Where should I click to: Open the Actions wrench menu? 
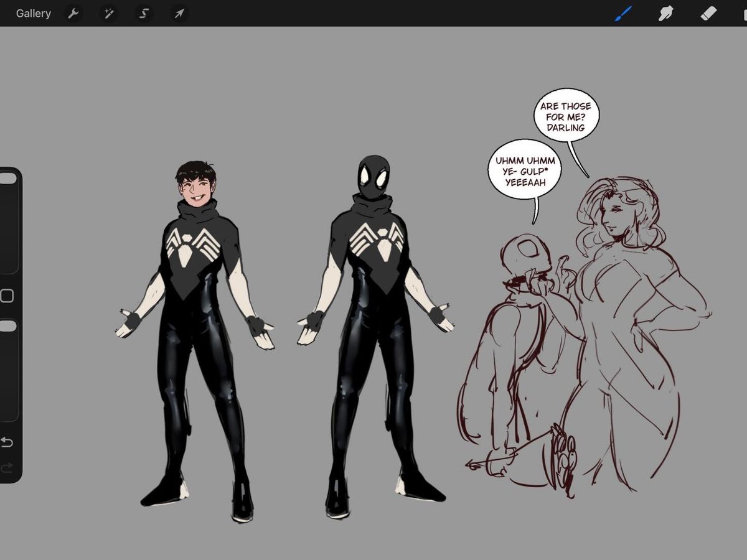click(73, 13)
